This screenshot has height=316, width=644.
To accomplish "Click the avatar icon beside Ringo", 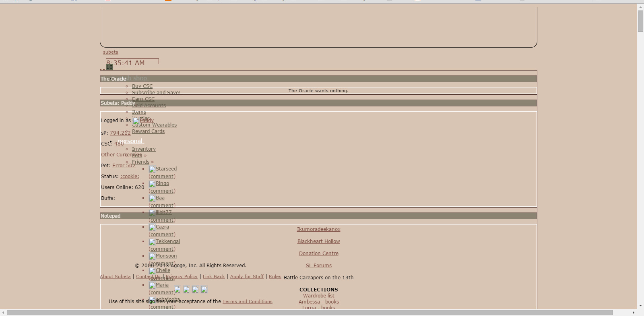I will (152, 184).
